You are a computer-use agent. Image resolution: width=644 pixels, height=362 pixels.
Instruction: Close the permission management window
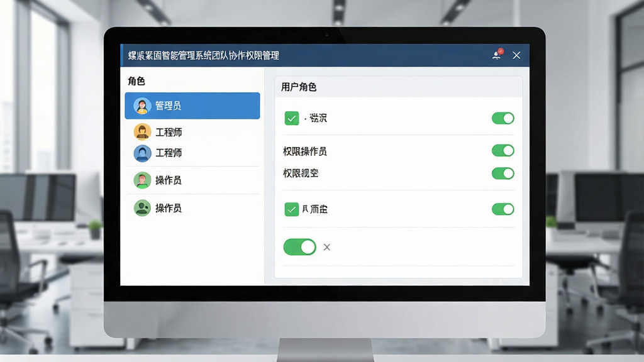pyautogui.click(x=516, y=55)
